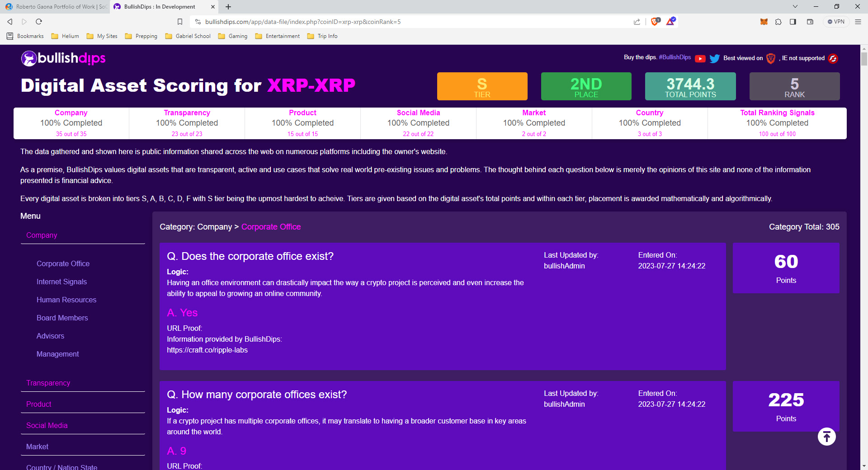The width and height of the screenshot is (868, 470).
Task: Open the Gabriel School bookmark folder
Action: click(x=188, y=36)
